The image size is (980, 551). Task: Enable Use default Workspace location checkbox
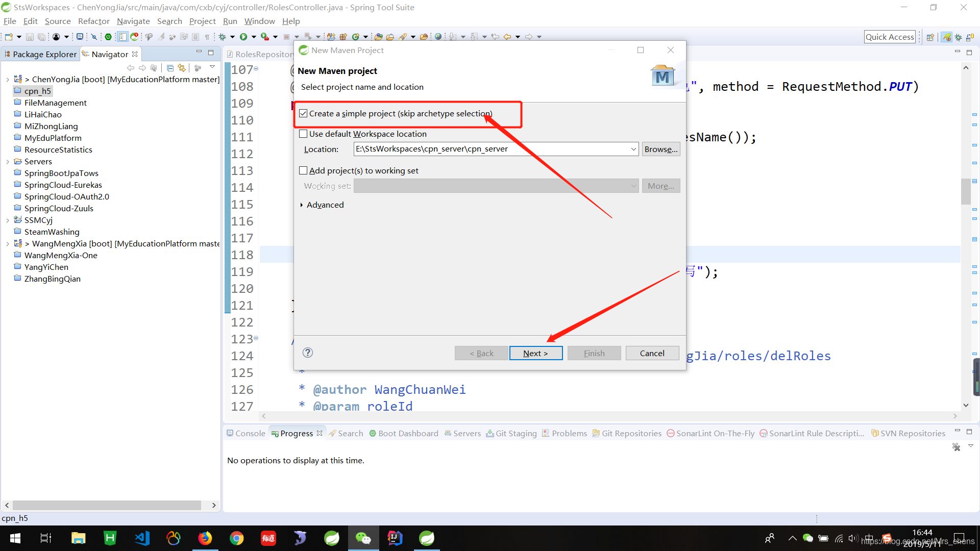[303, 134]
